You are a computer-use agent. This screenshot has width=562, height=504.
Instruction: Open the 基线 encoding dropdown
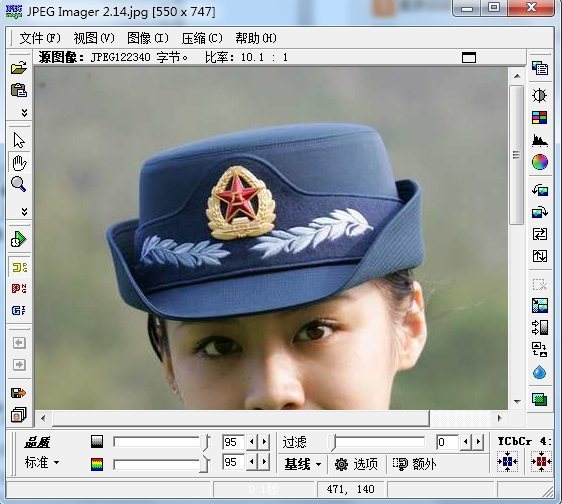[x=303, y=464]
